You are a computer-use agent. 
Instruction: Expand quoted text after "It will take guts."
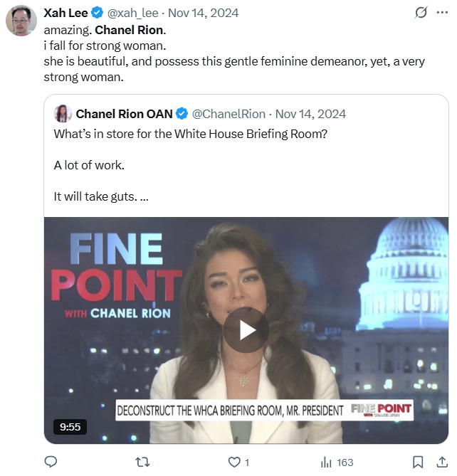[x=145, y=196]
